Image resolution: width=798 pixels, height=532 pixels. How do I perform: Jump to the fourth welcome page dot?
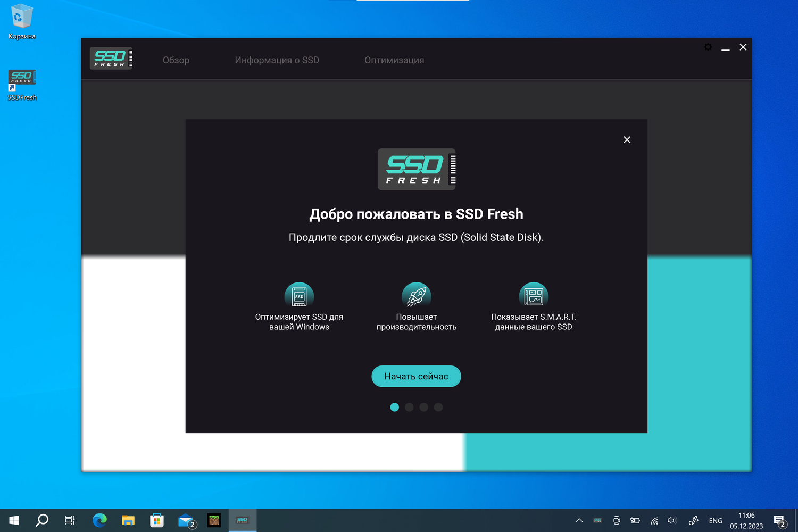click(x=438, y=407)
